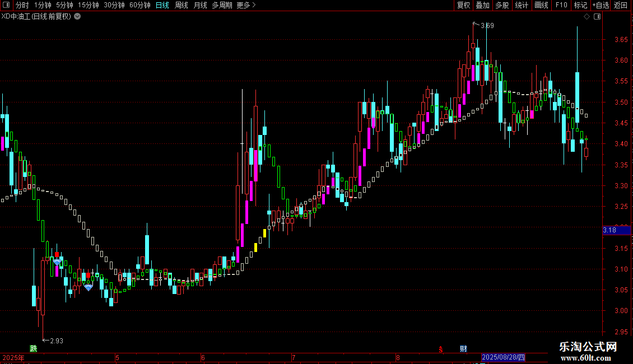This screenshot has width=633, height=364.
Task: Open the dropdown next to XD中油工 title
Action: coord(77,17)
